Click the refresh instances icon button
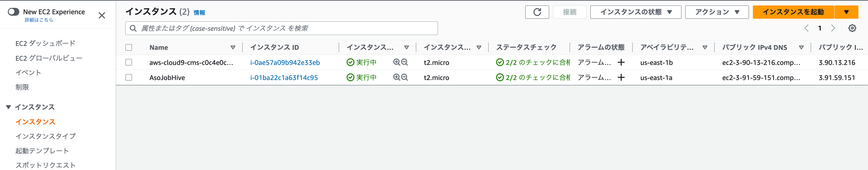The width and height of the screenshot is (868, 170). pos(537,12)
